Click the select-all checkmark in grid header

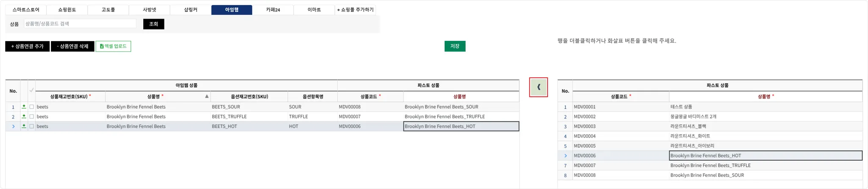[31, 90]
